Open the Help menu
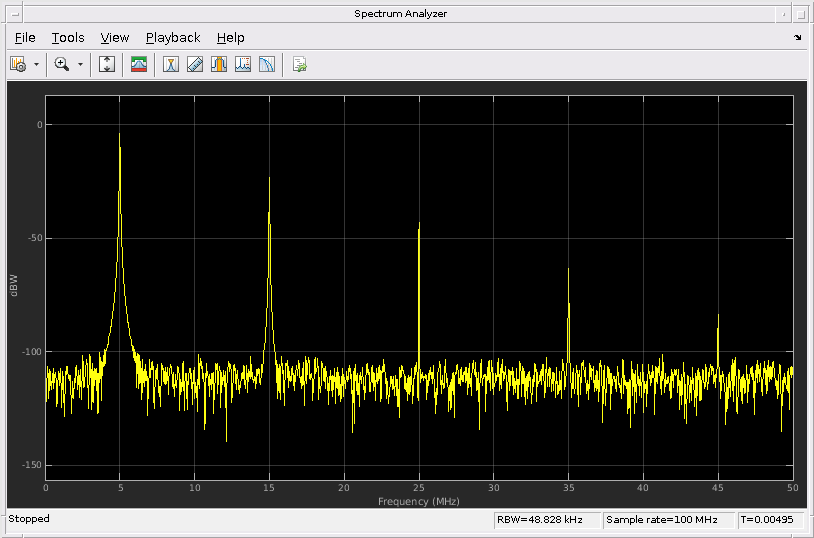Image resolution: width=814 pixels, height=538 pixels. 230,37
